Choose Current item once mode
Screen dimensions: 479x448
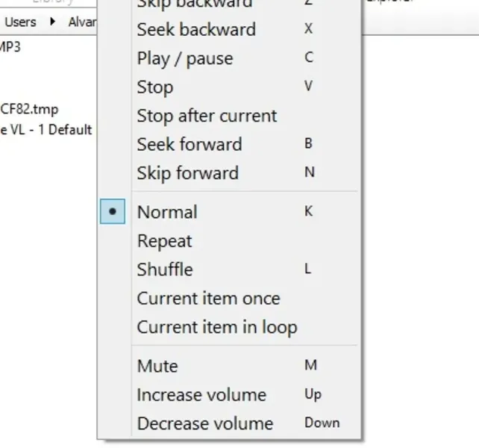208,299
